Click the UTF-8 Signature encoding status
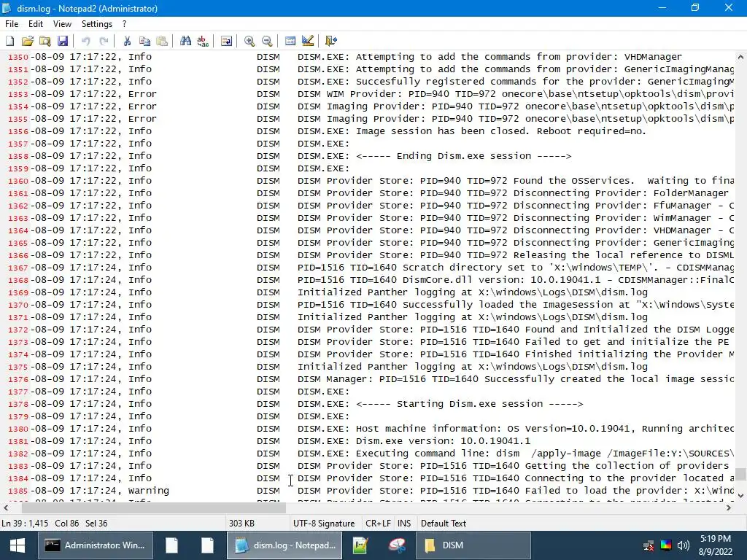747x560 pixels. click(324, 523)
